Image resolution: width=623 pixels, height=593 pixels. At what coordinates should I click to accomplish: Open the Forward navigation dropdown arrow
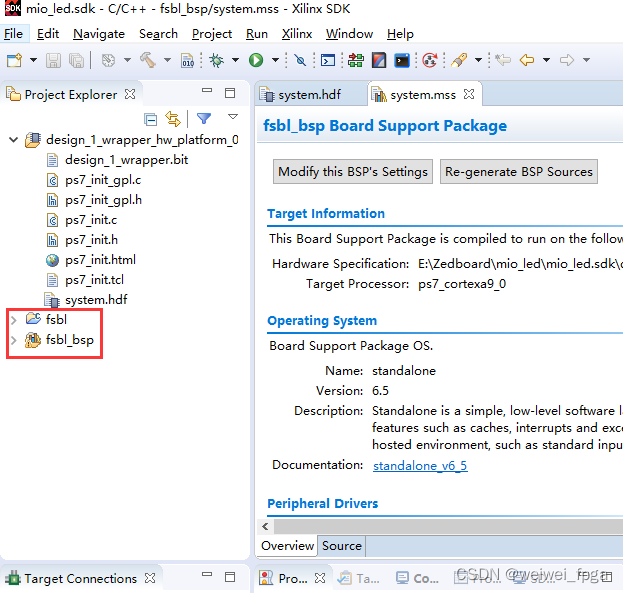[x=586, y=60]
